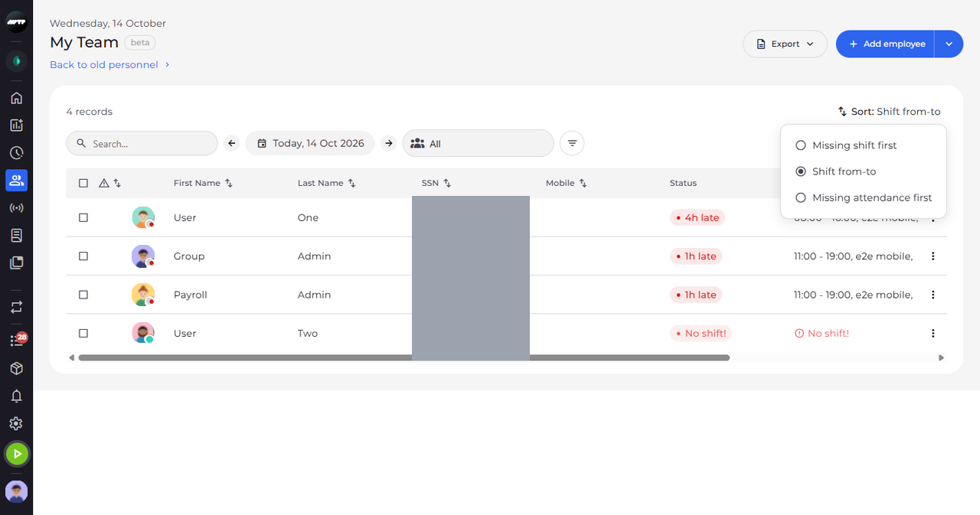The width and height of the screenshot is (980, 515).
Task: Click the No shift! status badge
Action: click(x=701, y=333)
